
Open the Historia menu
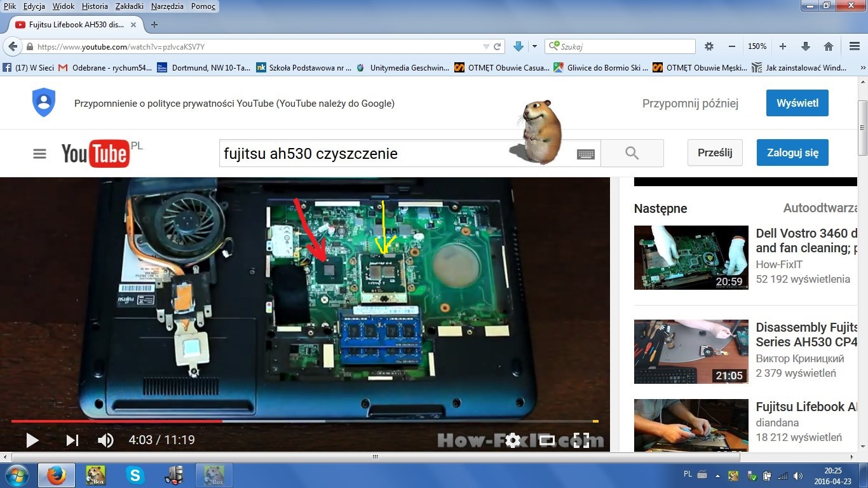click(95, 6)
